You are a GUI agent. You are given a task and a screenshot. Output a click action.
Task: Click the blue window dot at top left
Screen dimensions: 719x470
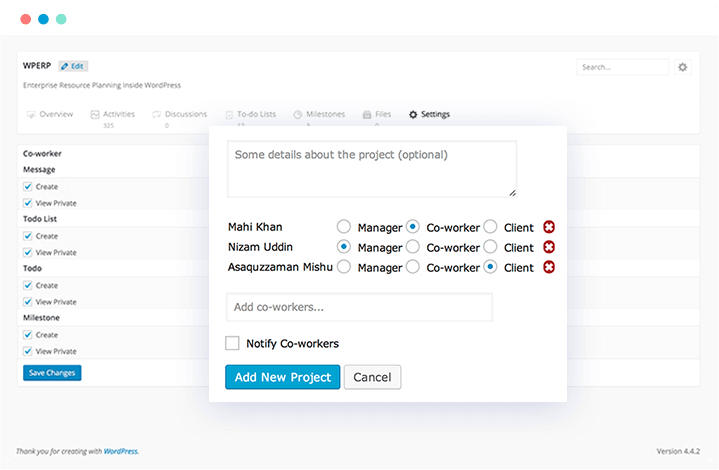pyautogui.click(x=44, y=19)
